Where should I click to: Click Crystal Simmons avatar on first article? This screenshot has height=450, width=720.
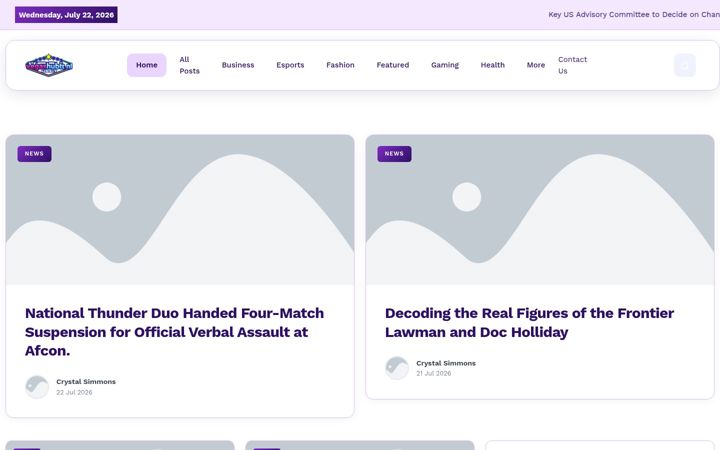pyautogui.click(x=37, y=387)
